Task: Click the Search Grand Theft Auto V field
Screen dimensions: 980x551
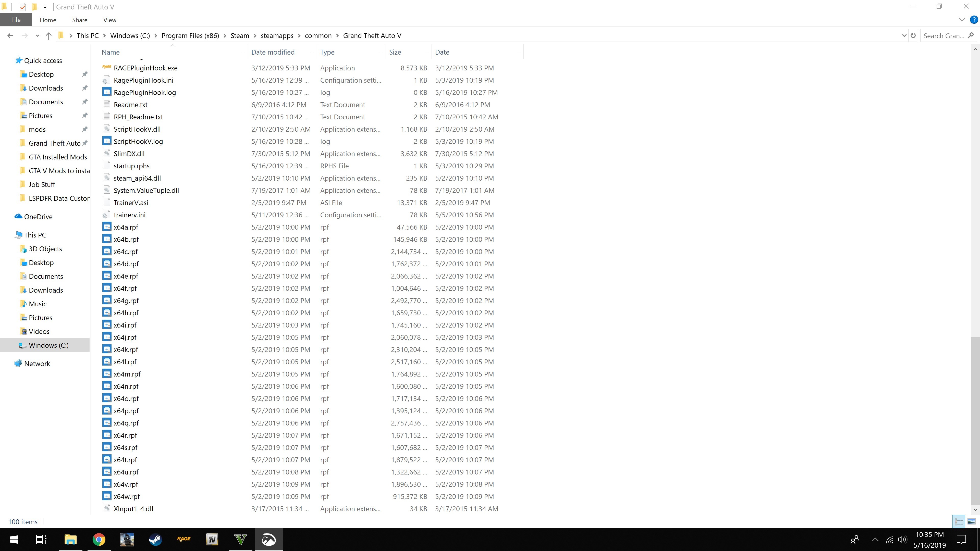Action: (x=944, y=36)
